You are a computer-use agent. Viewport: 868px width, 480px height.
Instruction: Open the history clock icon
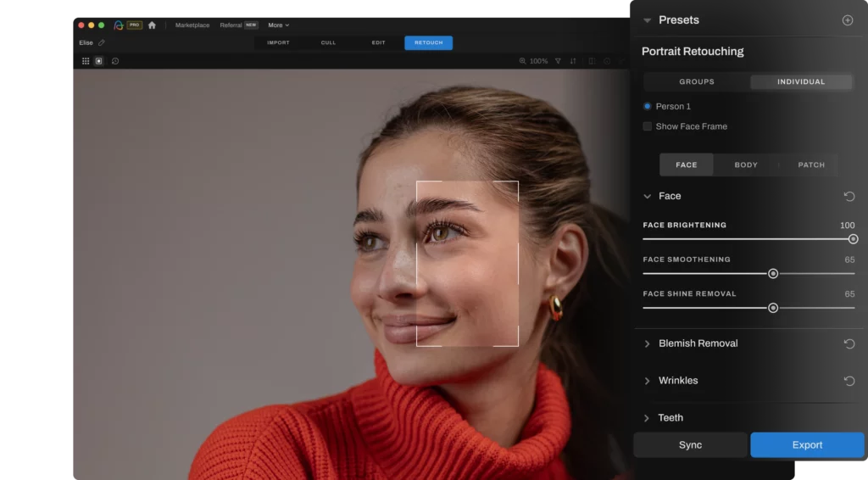[115, 61]
